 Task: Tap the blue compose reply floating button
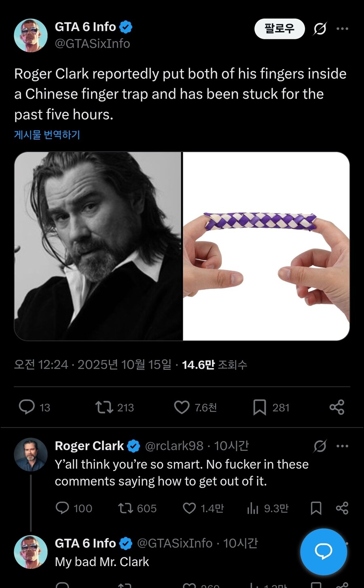pos(324,552)
